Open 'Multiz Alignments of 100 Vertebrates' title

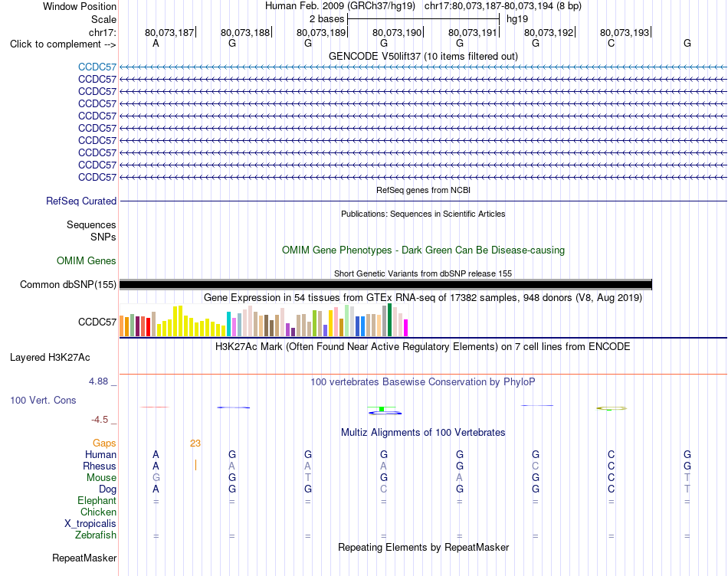(423, 433)
